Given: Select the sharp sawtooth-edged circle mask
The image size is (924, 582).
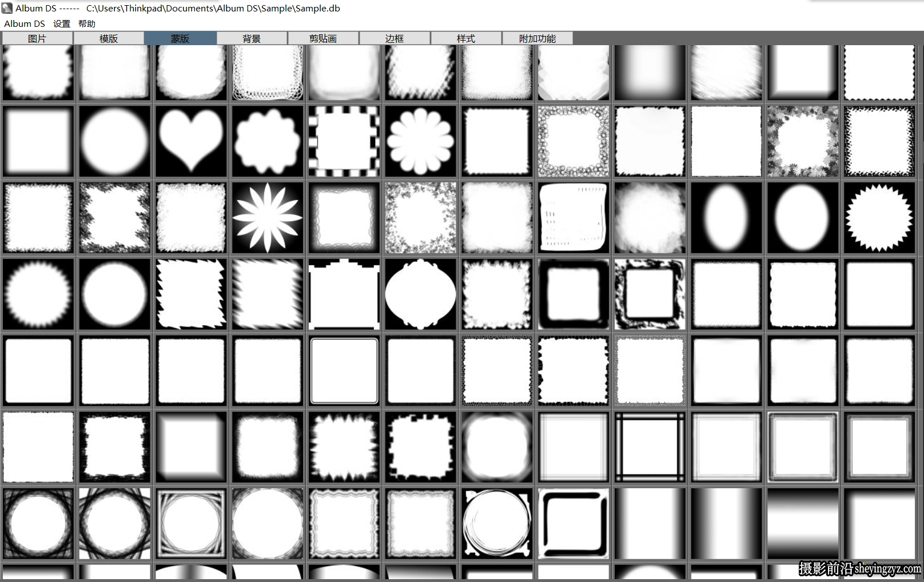Looking at the screenshot, I should point(879,218).
